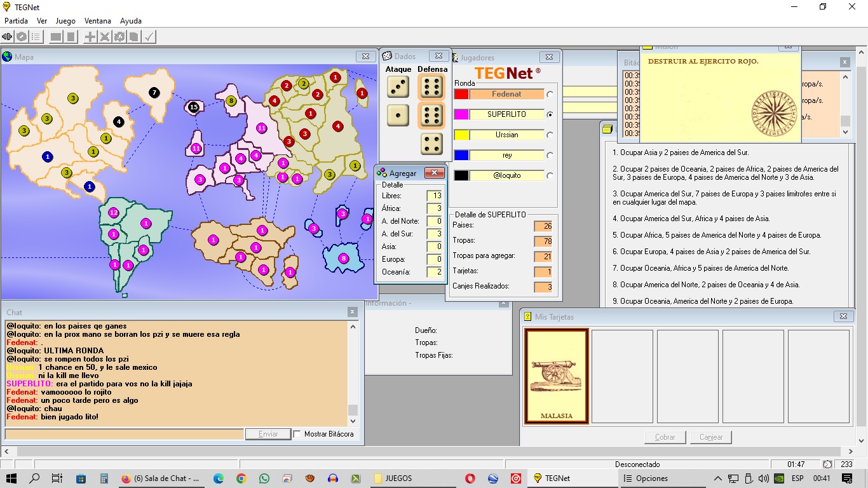Click the Libres field showing 13
Screen dimensions: 868x488
click(434, 196)
